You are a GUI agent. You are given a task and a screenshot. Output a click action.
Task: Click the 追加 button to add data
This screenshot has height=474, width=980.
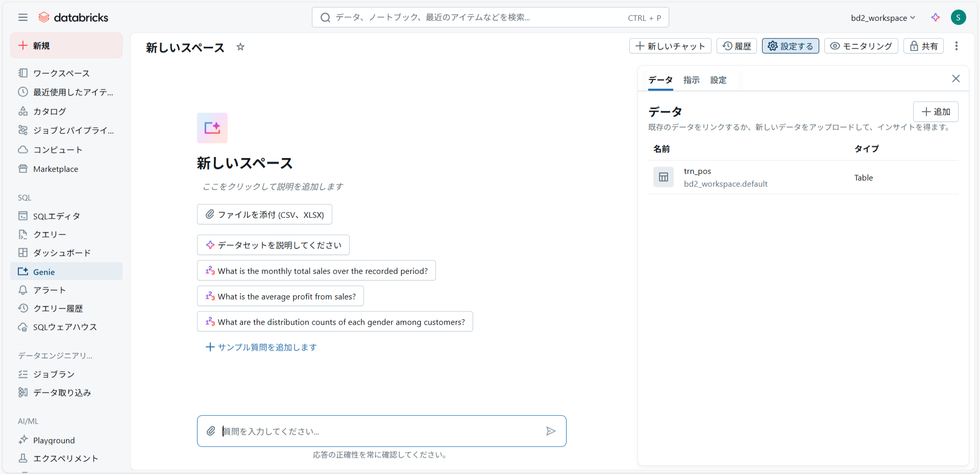point(936,112)
